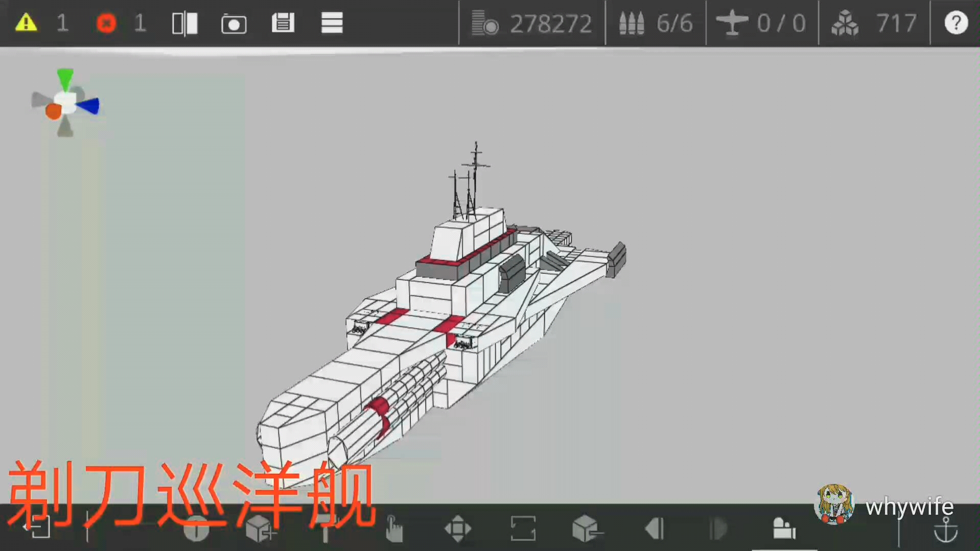Open the highlighted blocks tab in bottom bar
980x551 pixels.
click(784, 529)
